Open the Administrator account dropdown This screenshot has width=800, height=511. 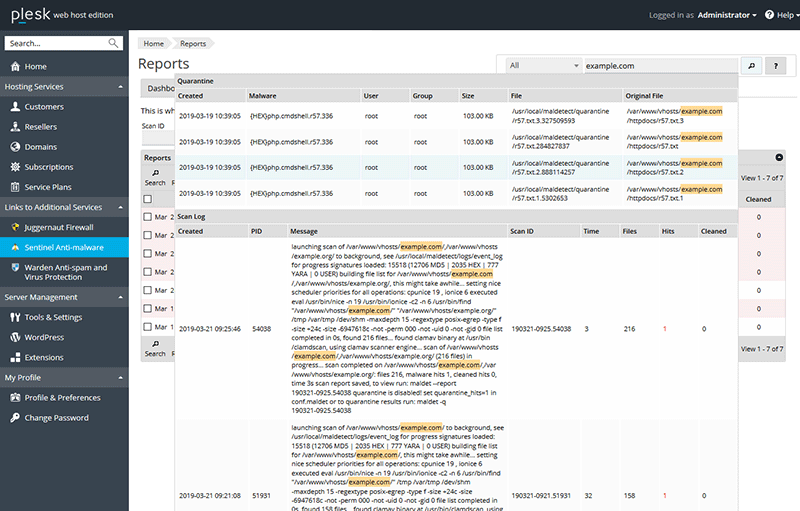point(727,15)
